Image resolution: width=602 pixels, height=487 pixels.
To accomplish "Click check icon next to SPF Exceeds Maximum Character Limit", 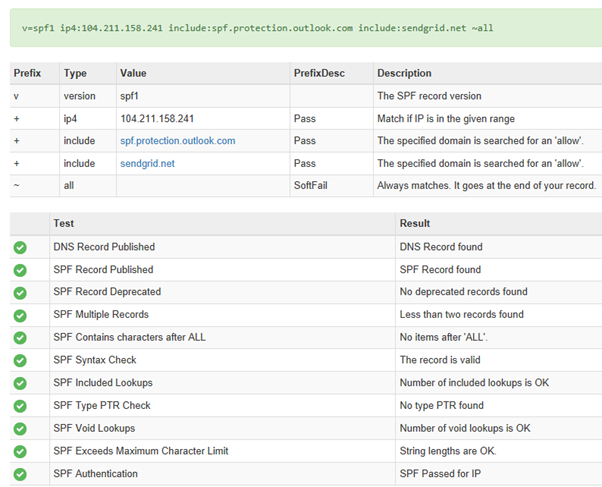I will pos(20,452).
